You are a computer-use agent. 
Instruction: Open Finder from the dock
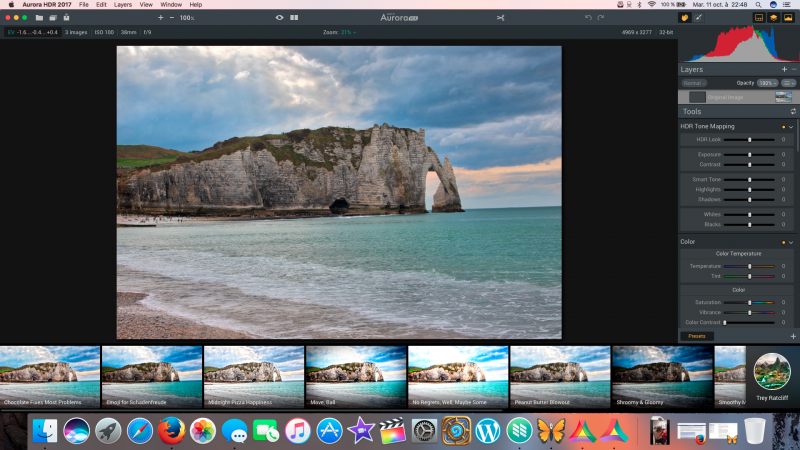click(x=45, y=431)
